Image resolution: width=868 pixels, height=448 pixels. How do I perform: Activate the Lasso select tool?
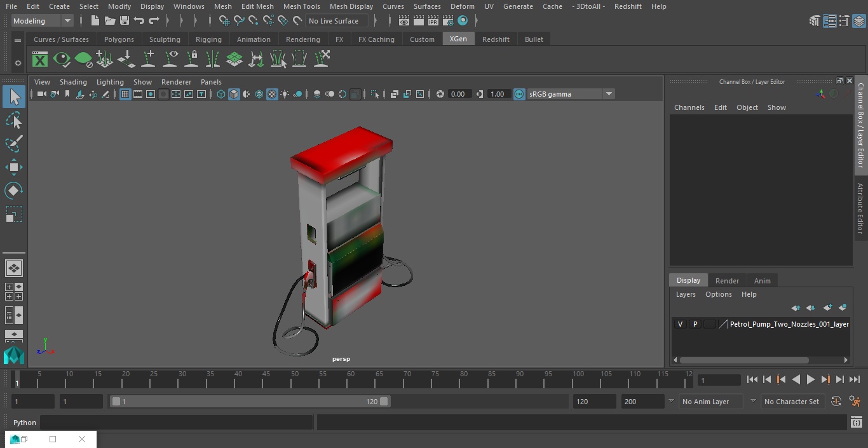tap(13, 120)
